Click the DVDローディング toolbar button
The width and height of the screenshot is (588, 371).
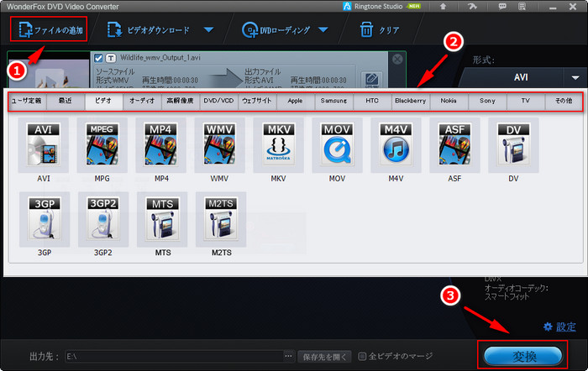[276, 29]
